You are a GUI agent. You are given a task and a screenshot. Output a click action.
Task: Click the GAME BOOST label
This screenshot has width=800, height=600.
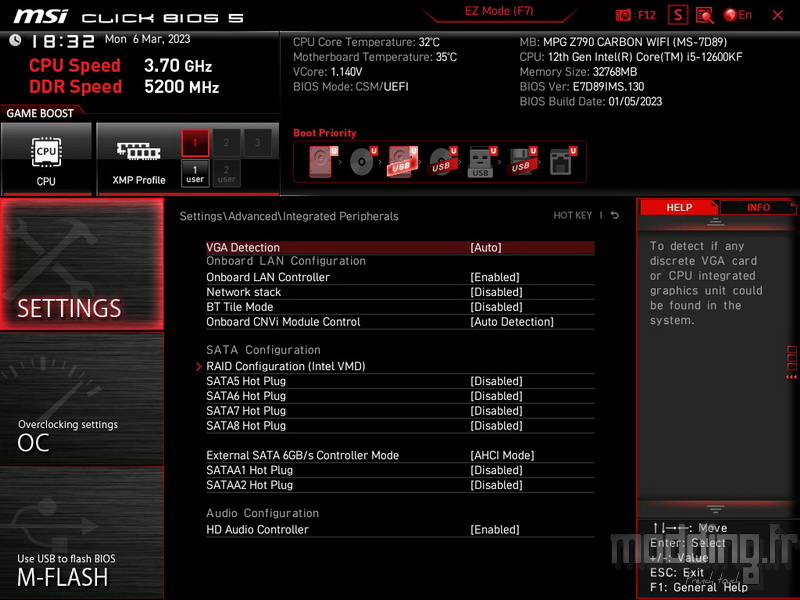[40, 113]
